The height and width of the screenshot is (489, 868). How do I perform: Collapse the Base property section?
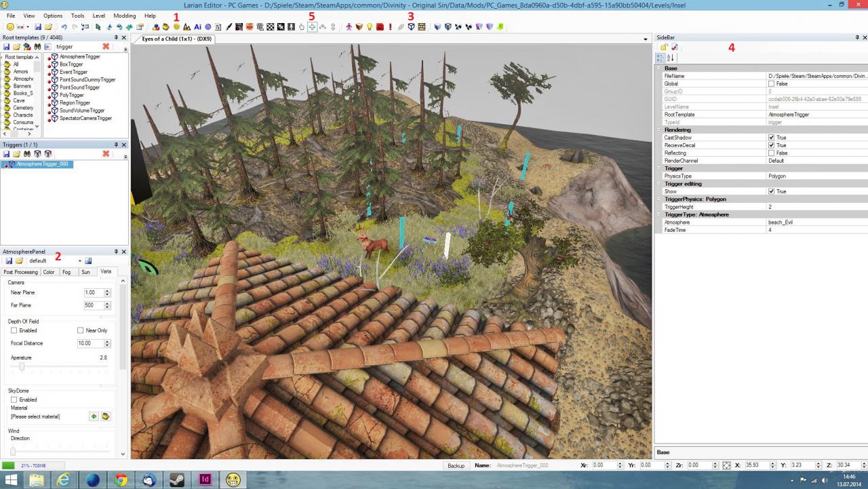pos(658,69)
